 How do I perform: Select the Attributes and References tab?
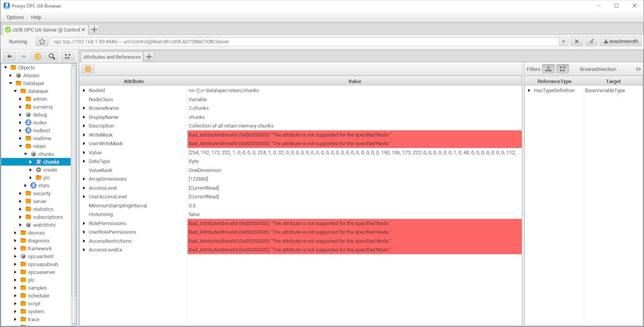(x=112, y=57)
